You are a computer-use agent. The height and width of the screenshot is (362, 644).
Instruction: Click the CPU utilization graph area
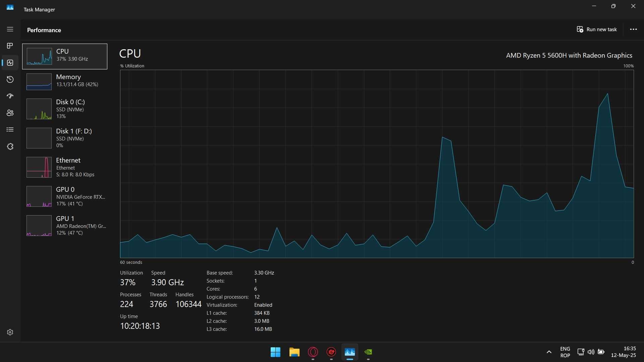[377, 164]
